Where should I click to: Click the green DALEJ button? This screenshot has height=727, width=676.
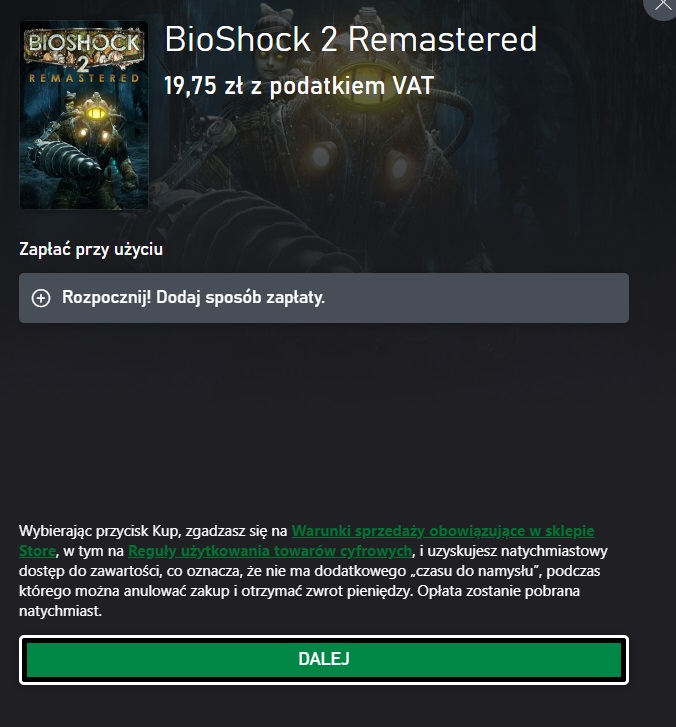[x=324, y=659]
